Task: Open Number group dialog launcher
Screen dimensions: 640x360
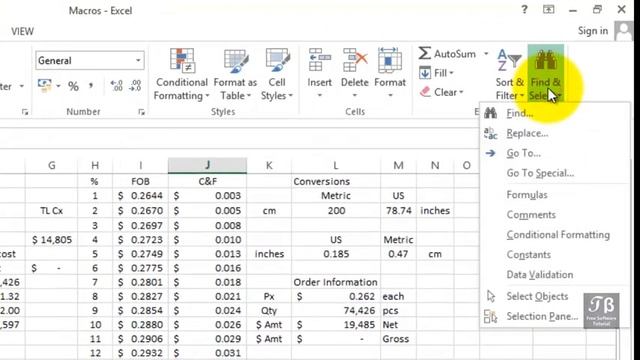Action: (x=141, y=112)
